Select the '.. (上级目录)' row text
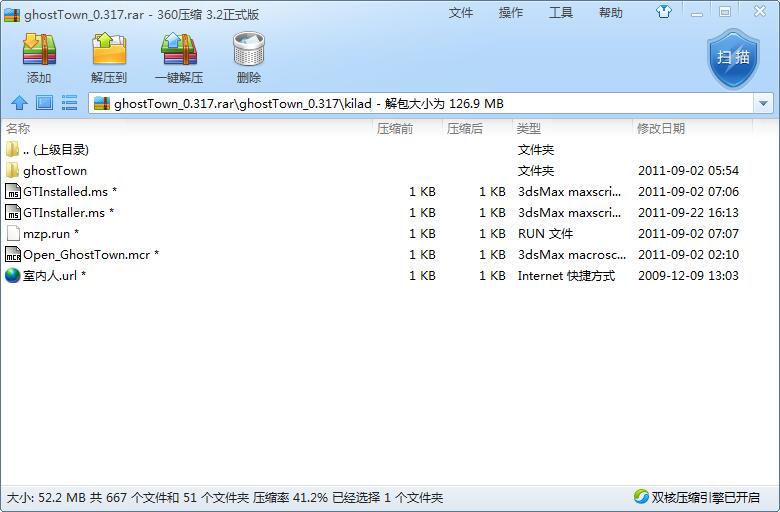Viewport: 780px width, 512px height. pyautogui.click(x=56, y=150)
